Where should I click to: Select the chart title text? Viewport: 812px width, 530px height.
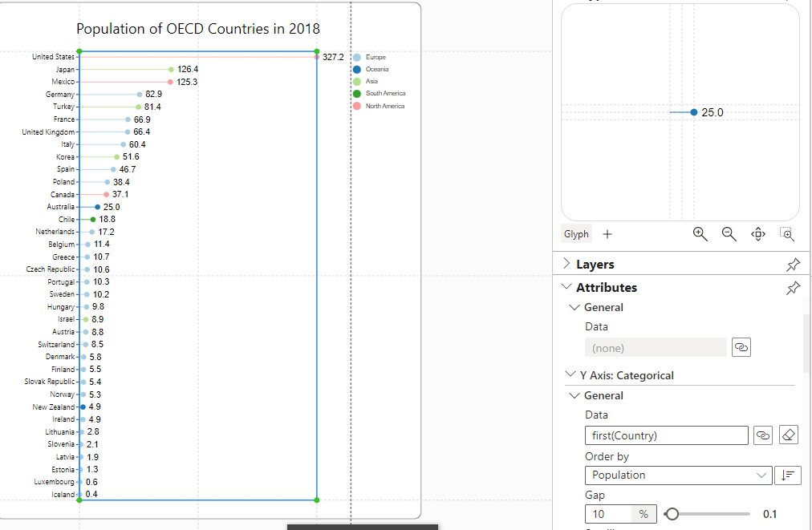198,29
